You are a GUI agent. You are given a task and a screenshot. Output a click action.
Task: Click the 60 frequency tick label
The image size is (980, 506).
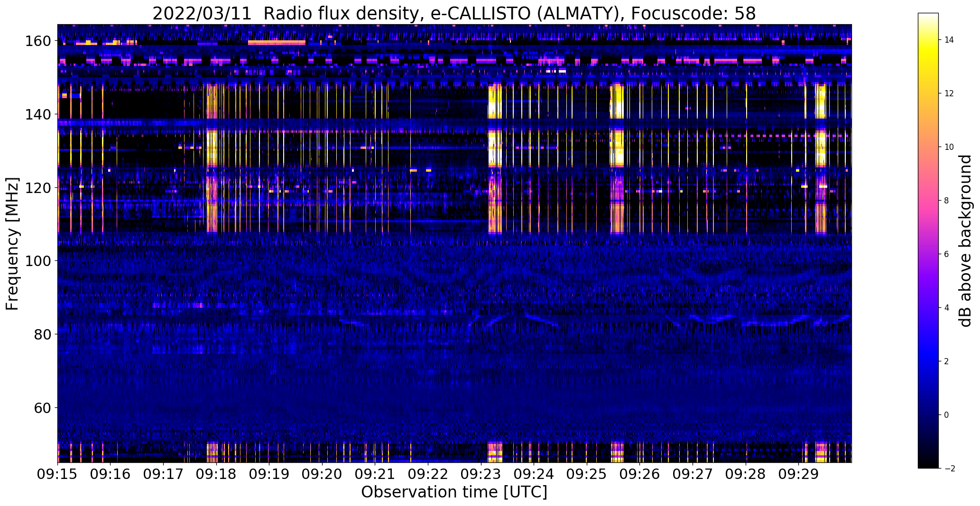click(x=42, y=407)
